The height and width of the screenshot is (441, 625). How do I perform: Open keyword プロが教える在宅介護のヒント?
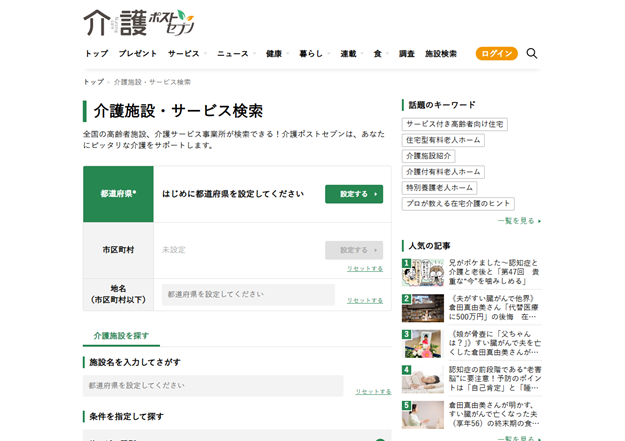pos(458,204)
